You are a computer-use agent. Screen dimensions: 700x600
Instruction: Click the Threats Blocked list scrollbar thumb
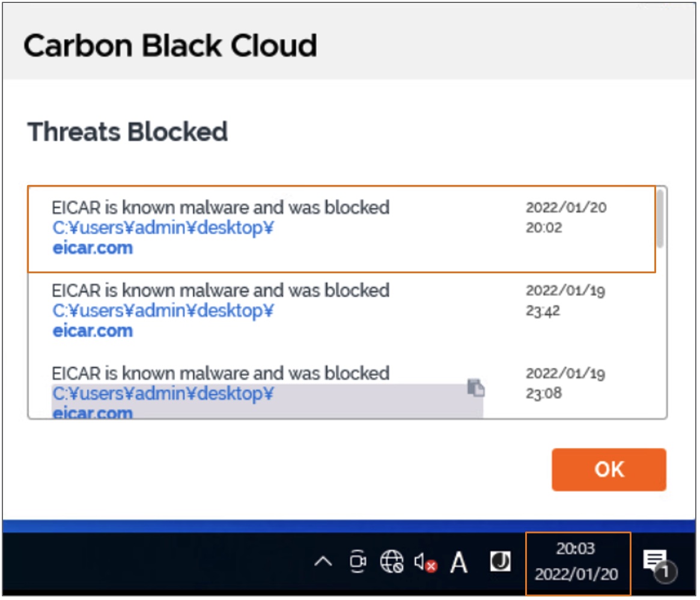660,217
